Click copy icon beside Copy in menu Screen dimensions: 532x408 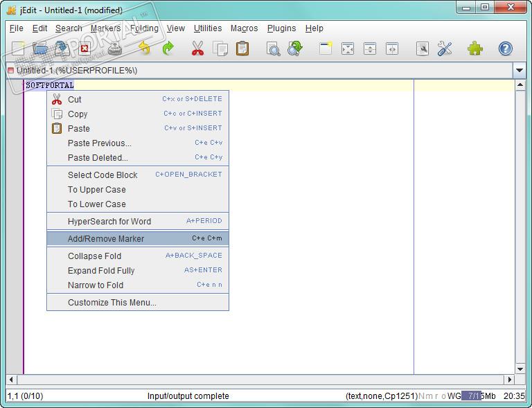57,114
